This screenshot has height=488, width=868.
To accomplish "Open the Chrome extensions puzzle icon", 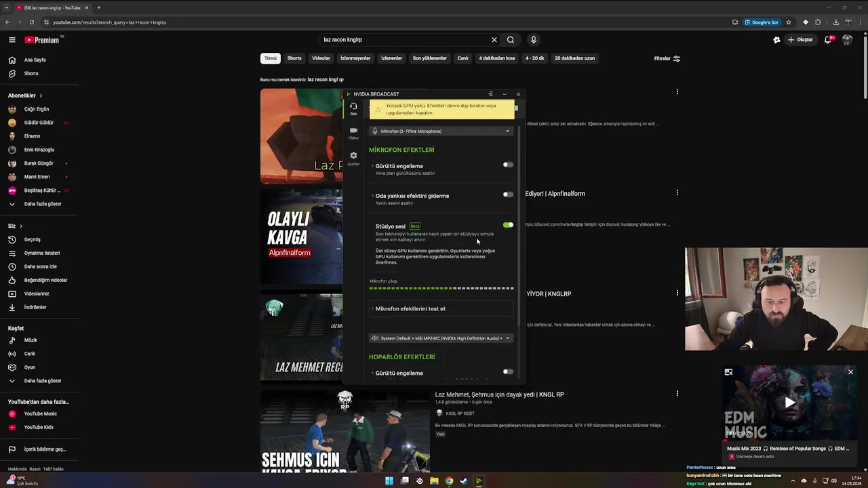I will coord(818,22).
